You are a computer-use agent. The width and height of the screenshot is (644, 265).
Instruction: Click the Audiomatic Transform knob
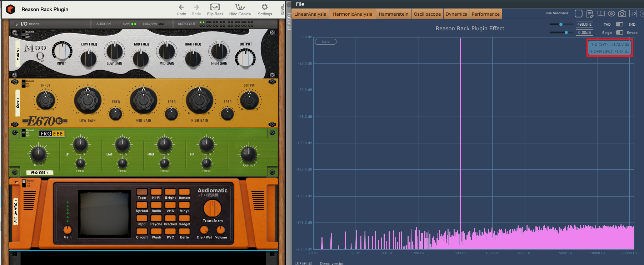tap(213, 209)
